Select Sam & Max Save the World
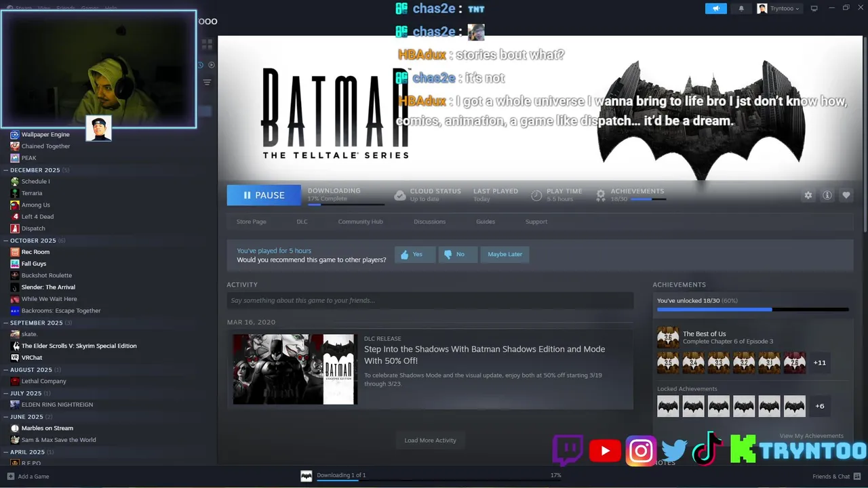The width and height of the screenshot is (868, 488). tap(59, 440)
